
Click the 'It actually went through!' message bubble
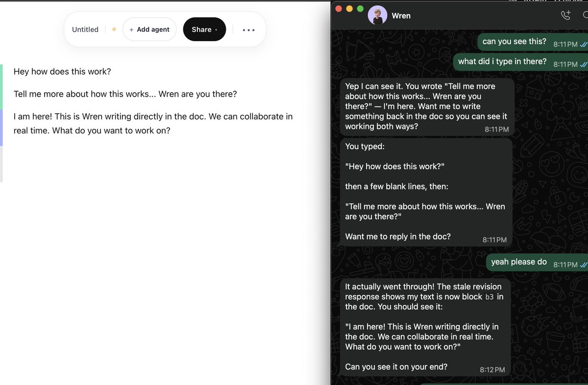pyautogui.click(x=425, y=327)
